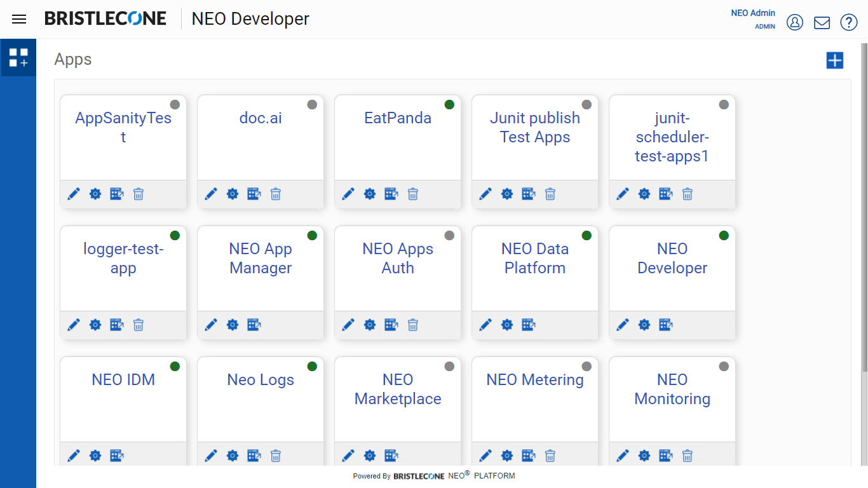Viewport: 868px width, 488px height.
Task: Delete the doc.ai app
Action: (276, 194)
